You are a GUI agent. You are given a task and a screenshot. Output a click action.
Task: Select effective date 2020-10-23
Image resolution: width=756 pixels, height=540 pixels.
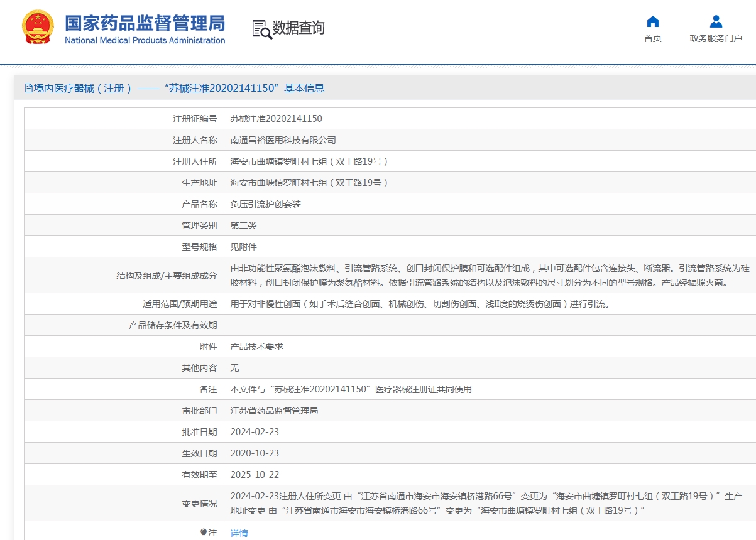[255, 453]
